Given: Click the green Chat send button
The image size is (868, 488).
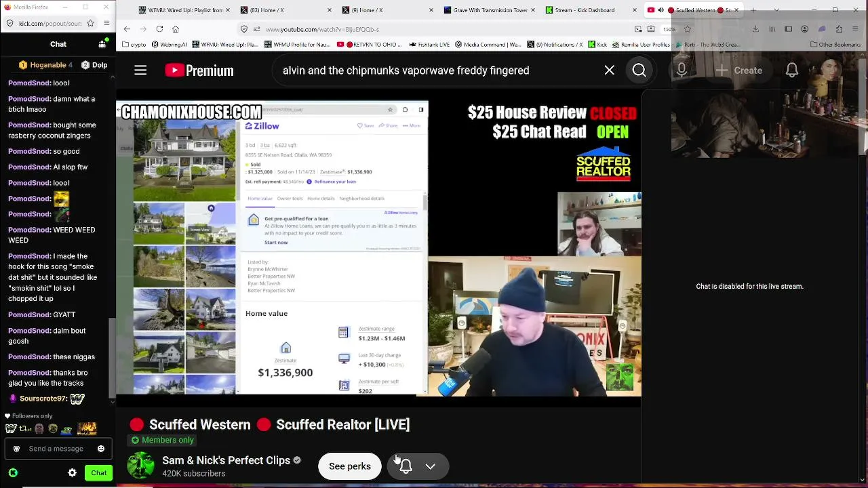Looking at the screenshot, I should [x=99, y=473].
